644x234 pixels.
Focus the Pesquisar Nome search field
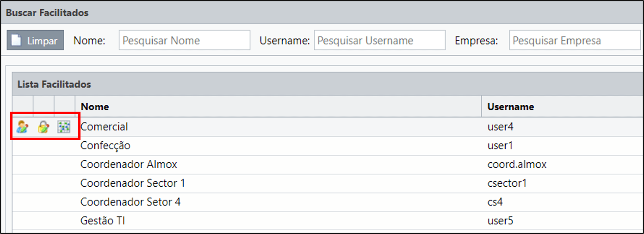click(184, 40)
